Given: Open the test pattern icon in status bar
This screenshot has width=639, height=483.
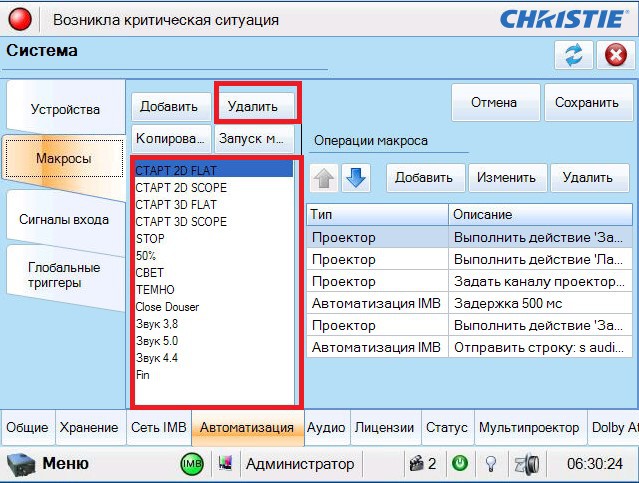Looking at the screenshot, I should click(225, 463).
